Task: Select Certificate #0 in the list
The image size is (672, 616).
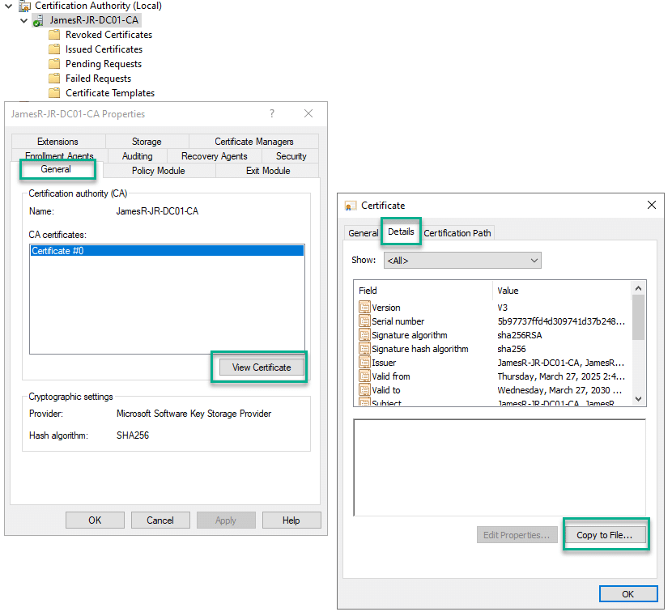Action: pos(167,251)
